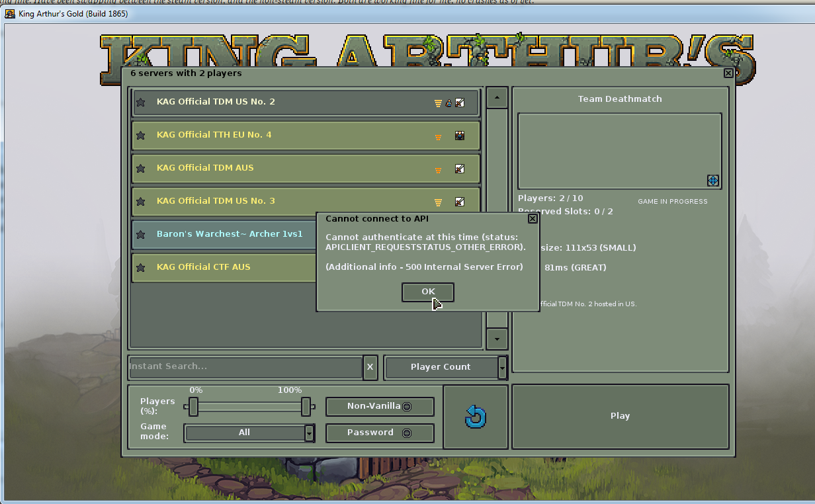Viewport: 815px width, 504px height.
Task: Toggle the Non-Vanilla filter
Action: pos(380,407)
